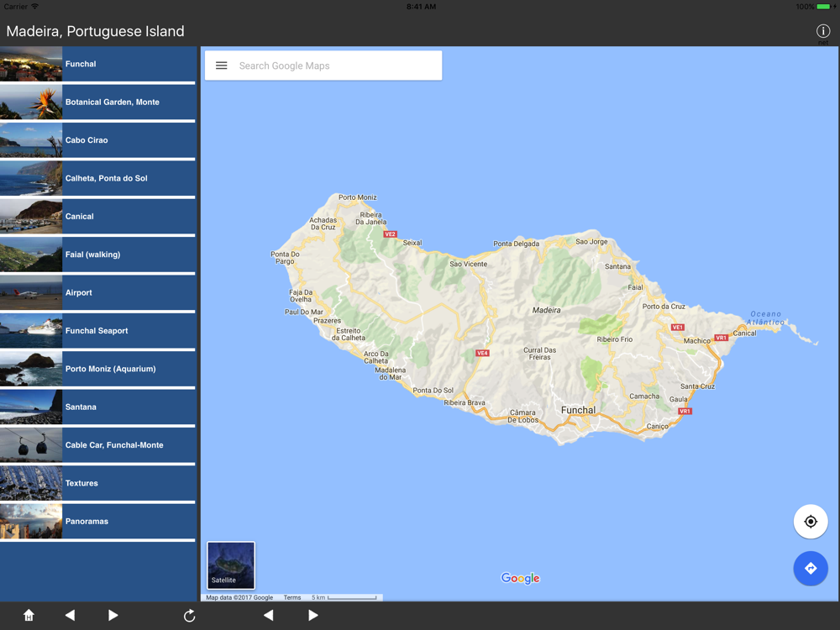This screenshot has width=840, height=630.
Task: Choose Faial (walking) from the list
Action: point(97,254)
